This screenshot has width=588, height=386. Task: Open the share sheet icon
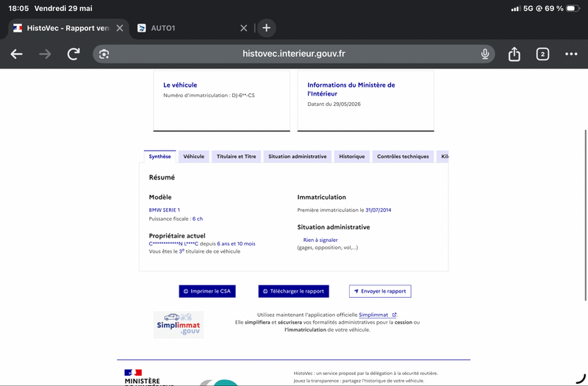pos(514,54)
